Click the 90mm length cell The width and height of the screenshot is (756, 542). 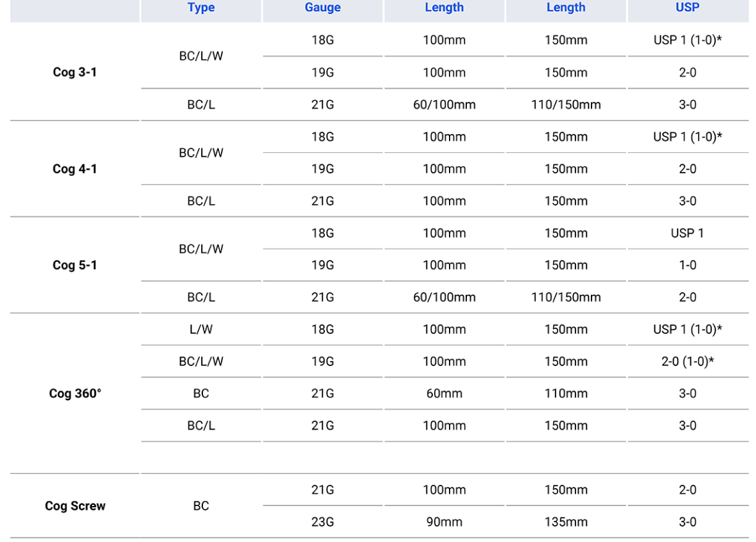(x=444, y=522)
